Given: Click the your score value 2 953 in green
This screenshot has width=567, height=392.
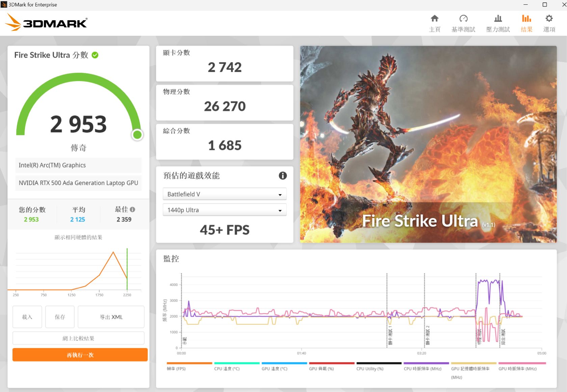Looking at the screenshot, I should point(31,219).
